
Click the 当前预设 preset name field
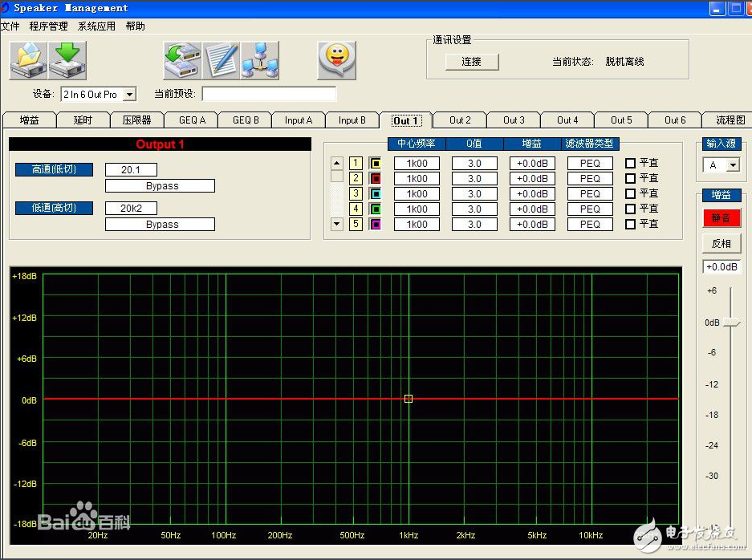pos(269,93)
